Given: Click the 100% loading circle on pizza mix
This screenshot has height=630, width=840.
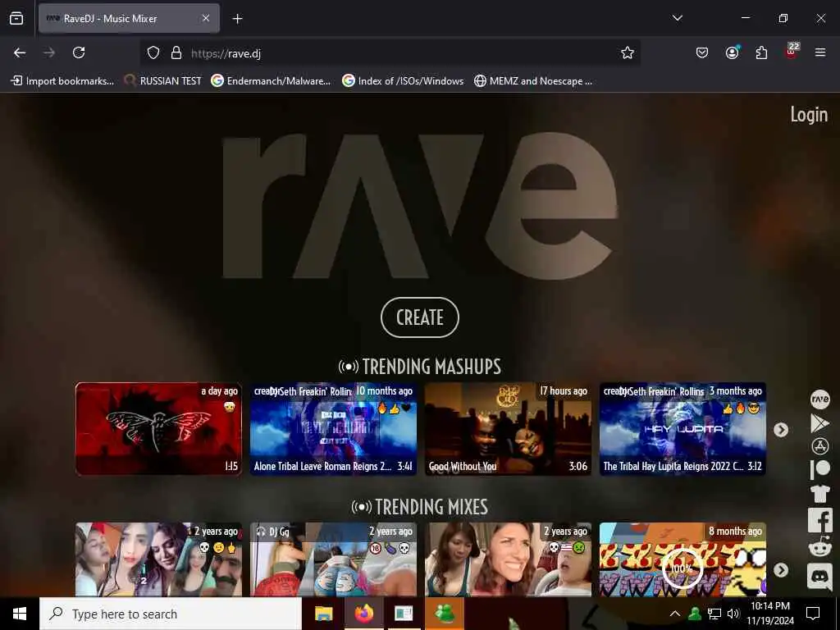Looking at the screenshot, I should click(x=682, y=568).
